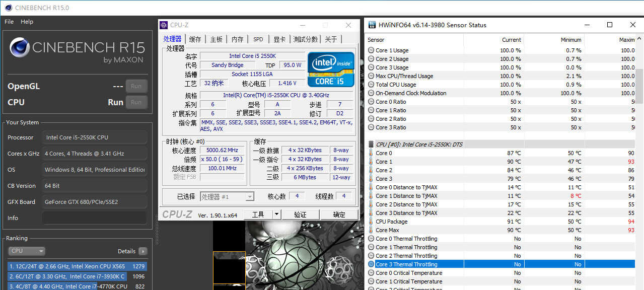The image size is (644, 290).
Task: Select the CPU [#0] Intel Core i5-2550K DTS header
Action: tap(501, 144)
